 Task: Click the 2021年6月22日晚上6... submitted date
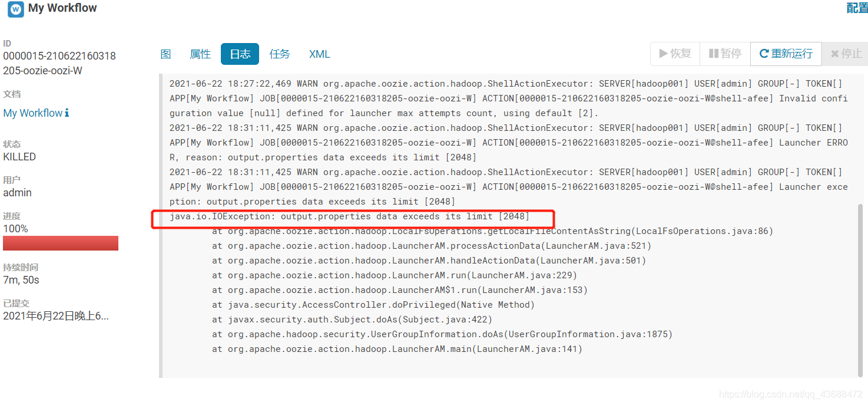pos(56,316)
